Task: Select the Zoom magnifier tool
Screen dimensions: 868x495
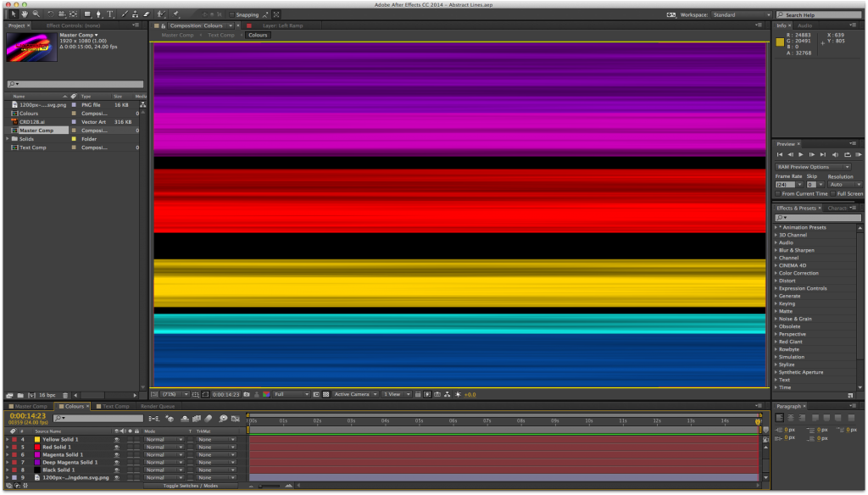Action: click(x=36, y=14)
